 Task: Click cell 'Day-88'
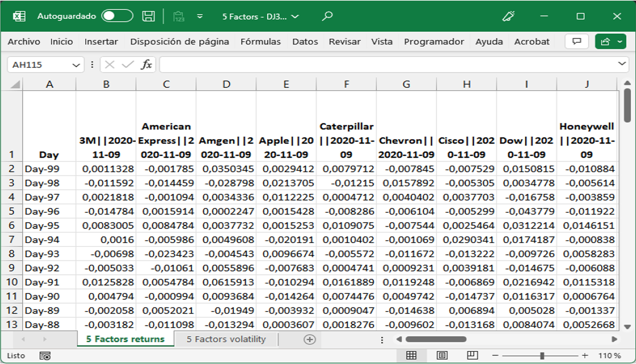coord(49,325)
